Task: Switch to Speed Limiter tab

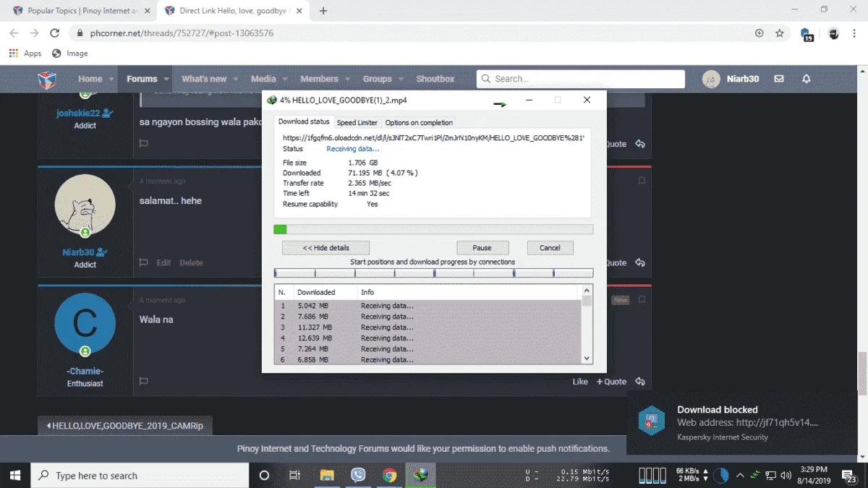Action: point(357,123)
